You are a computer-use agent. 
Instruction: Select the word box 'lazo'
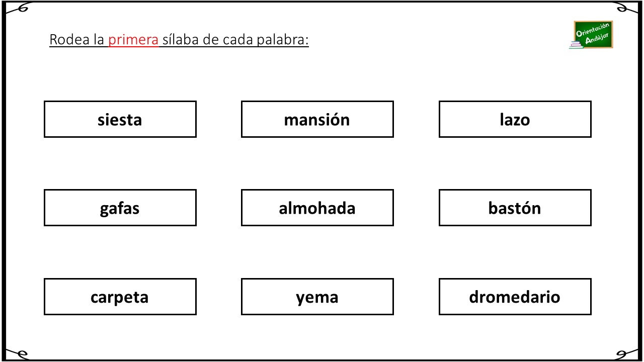515,119
